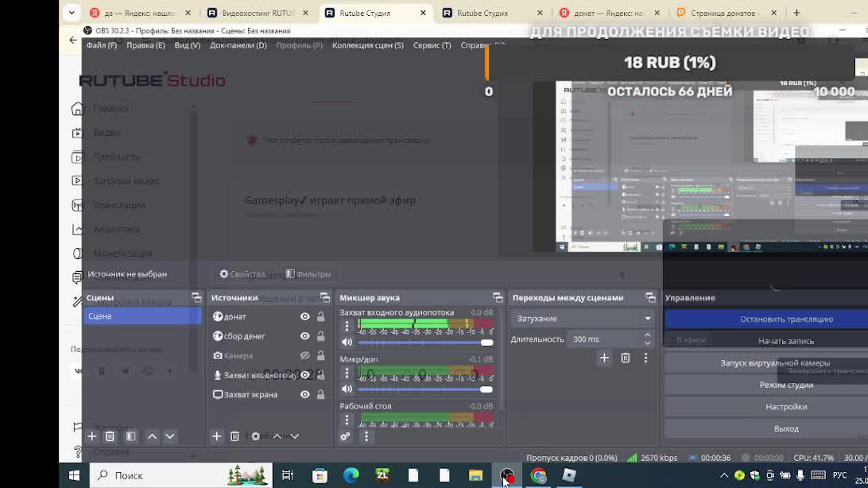Screen dimensions: 868x488
Task: Open Коллекция сцен (S) menu
Action: click(x=367, y=45)
